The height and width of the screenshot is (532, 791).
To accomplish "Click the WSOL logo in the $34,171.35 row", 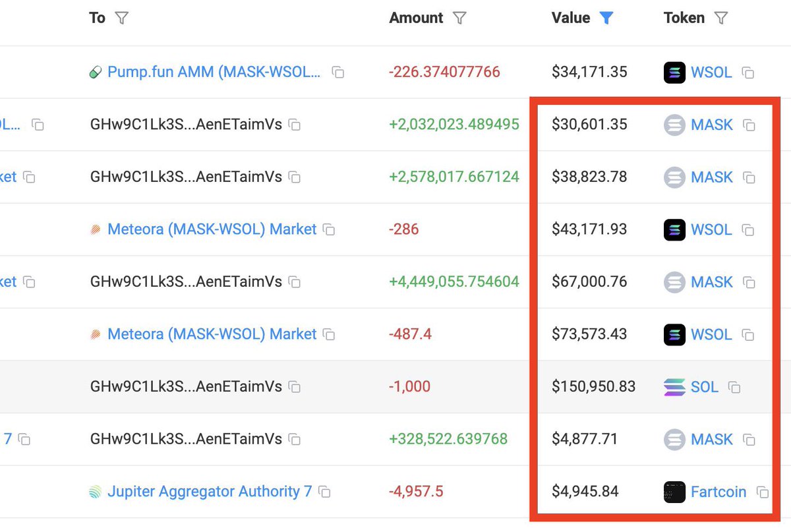I will coord(674,72).
